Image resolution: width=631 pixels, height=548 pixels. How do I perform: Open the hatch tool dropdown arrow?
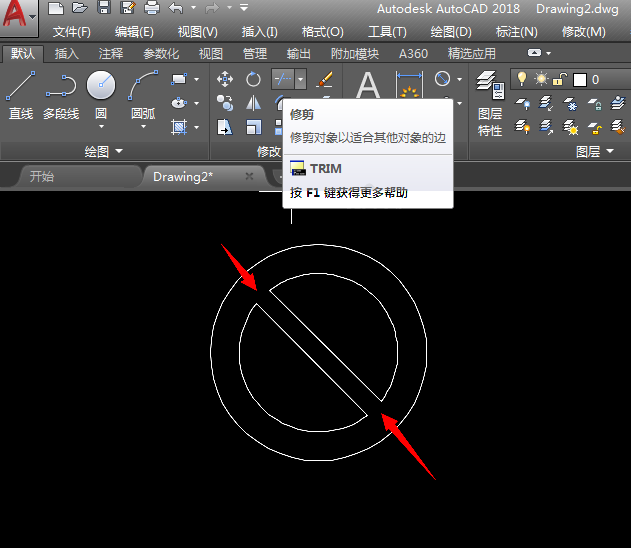(x=196, y=128)
